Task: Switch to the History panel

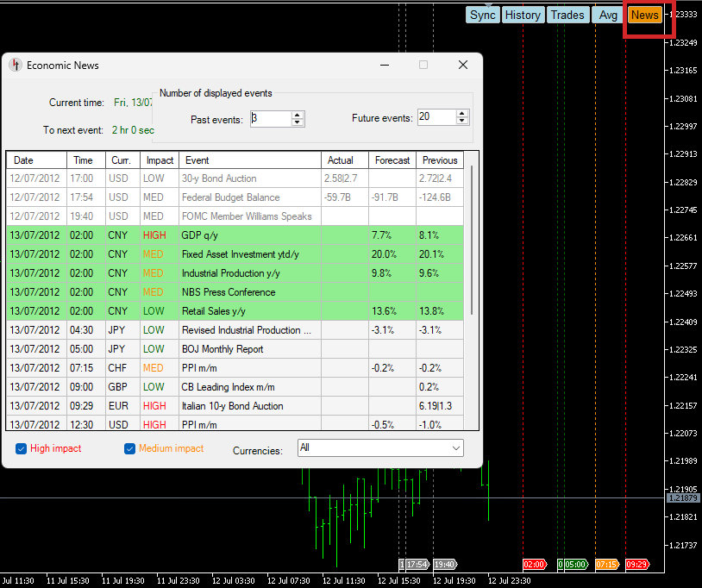Action: [523, 15]
